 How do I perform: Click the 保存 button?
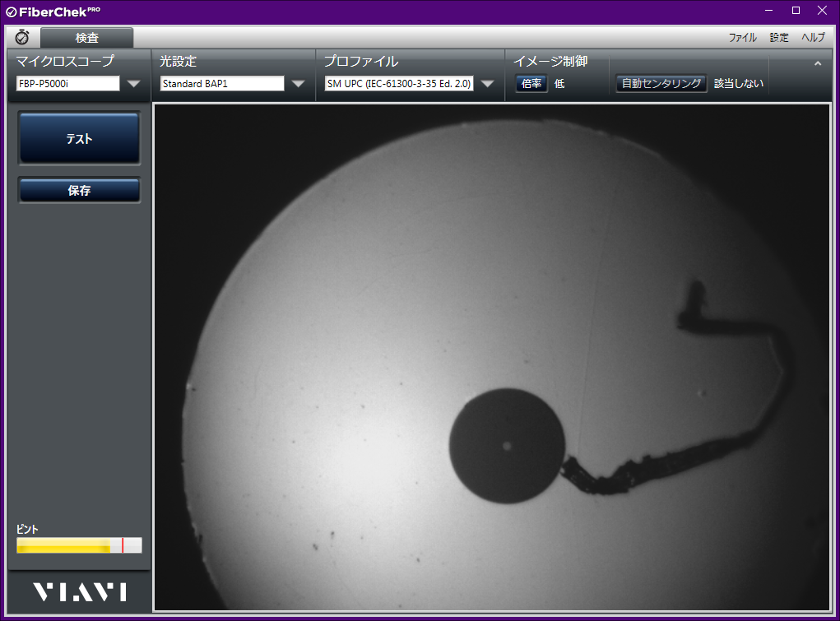pyautogui.click(x=79, y=190)
